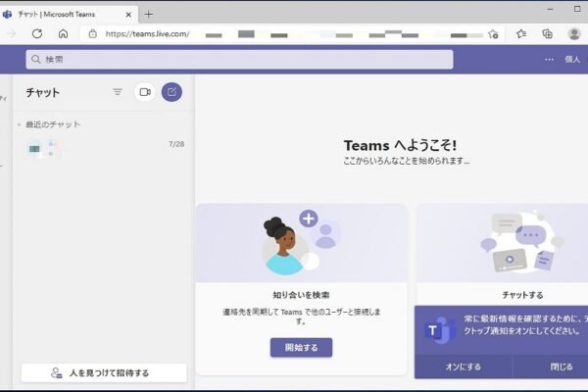Start a meeting with video camera icon
This screenshot has height=392, width=588.
145,92
